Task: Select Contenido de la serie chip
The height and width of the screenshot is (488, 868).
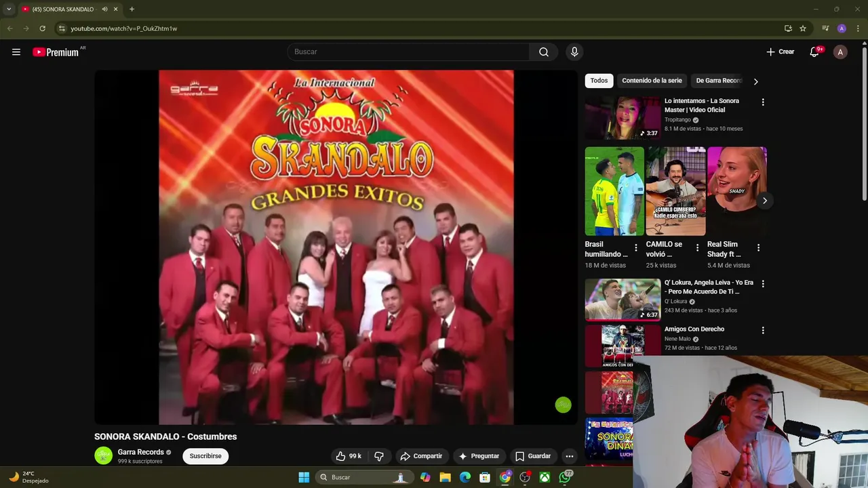Action: pos(652,81)
